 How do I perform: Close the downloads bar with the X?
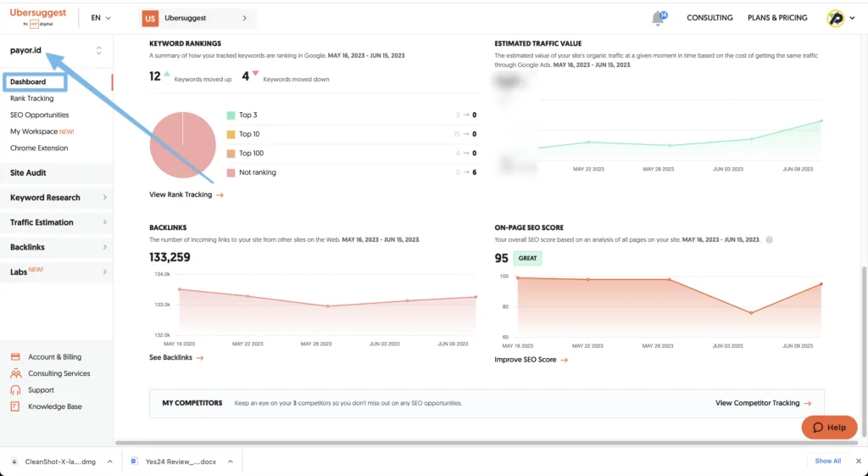(x=858, y=461)
